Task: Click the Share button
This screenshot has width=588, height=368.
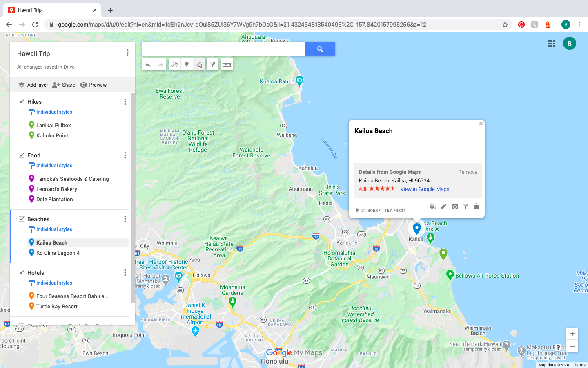Action: (64, 85)
